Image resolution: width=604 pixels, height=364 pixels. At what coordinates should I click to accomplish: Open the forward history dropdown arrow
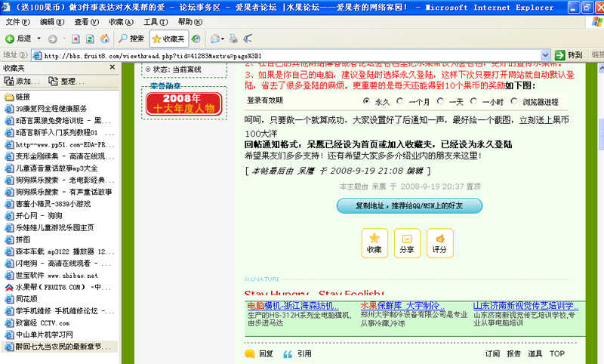64,39
